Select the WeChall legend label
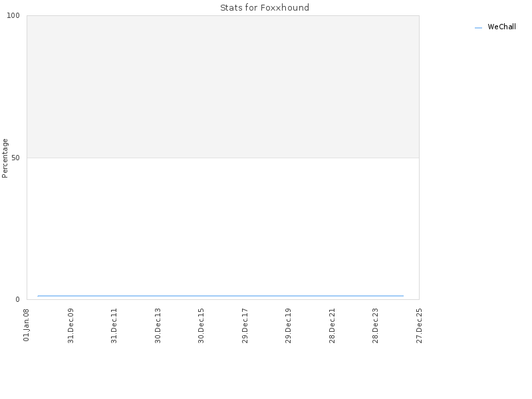The height and width of the screenshot is (399, 532). coord(501,27)
